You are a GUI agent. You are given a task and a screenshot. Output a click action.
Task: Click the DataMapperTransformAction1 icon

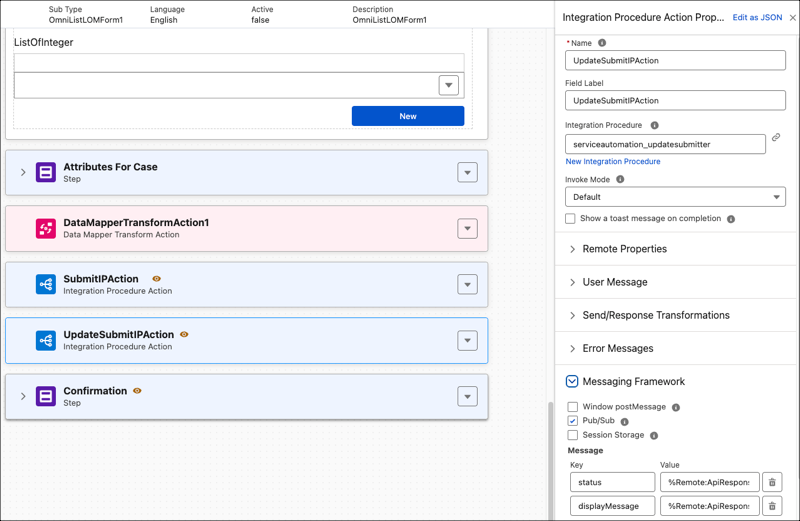(x=45, y=228)
